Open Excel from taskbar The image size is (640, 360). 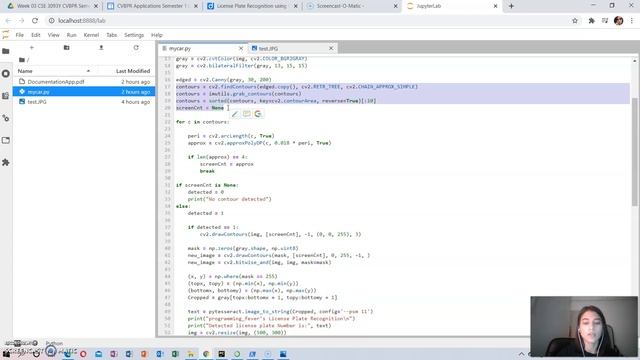175,354
